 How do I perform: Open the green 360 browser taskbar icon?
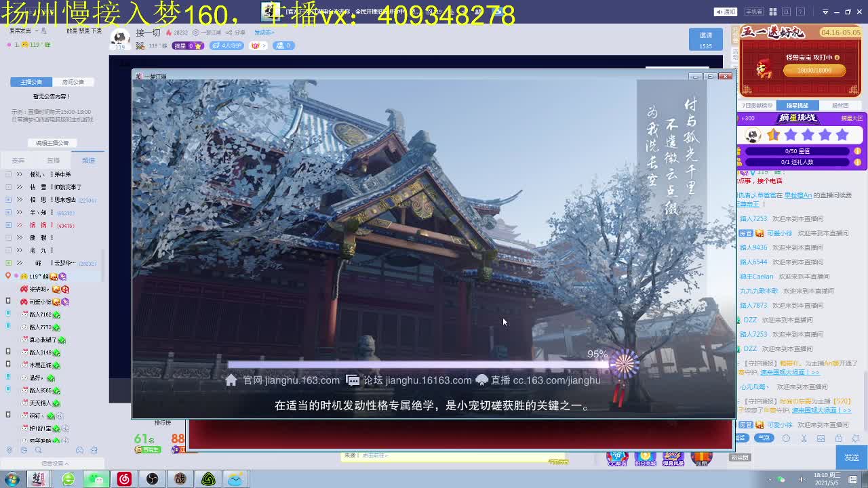coord(68,479)
